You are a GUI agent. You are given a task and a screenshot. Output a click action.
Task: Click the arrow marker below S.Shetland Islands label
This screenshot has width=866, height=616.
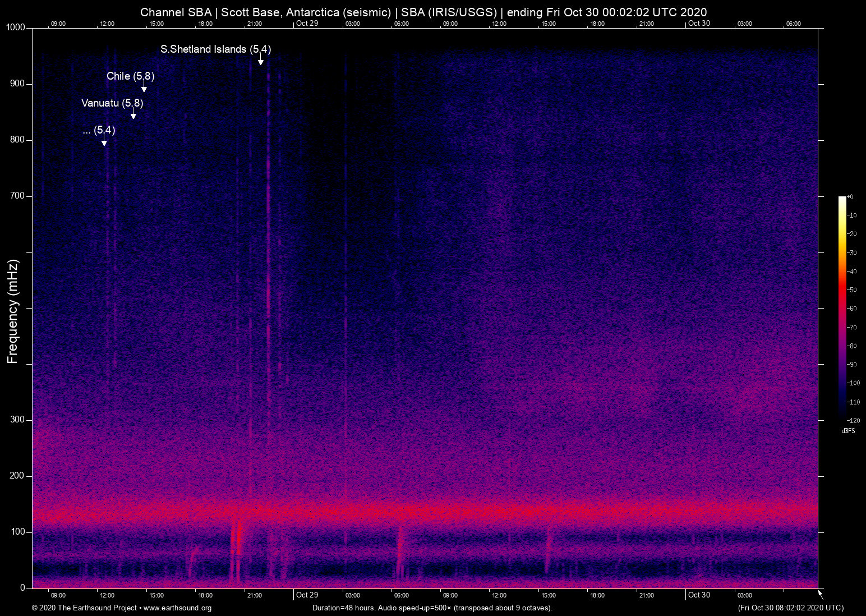point(260,62)
